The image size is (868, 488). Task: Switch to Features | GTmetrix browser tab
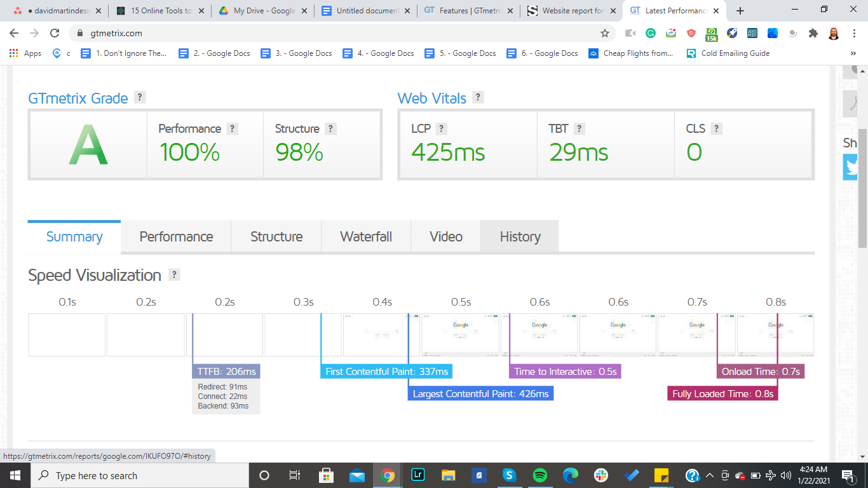point(468,11)
